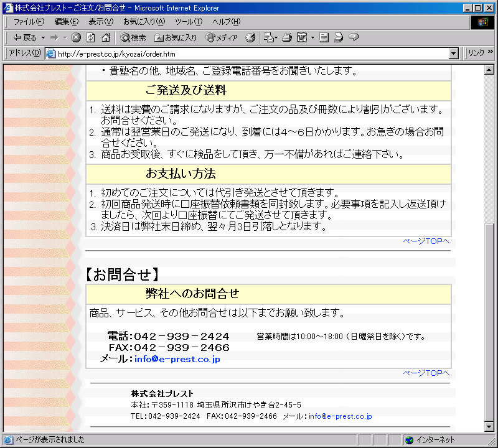Click the FAX:042-939-2466 line in inquiry box
498x448 pixels.
[x=169, y=347]
